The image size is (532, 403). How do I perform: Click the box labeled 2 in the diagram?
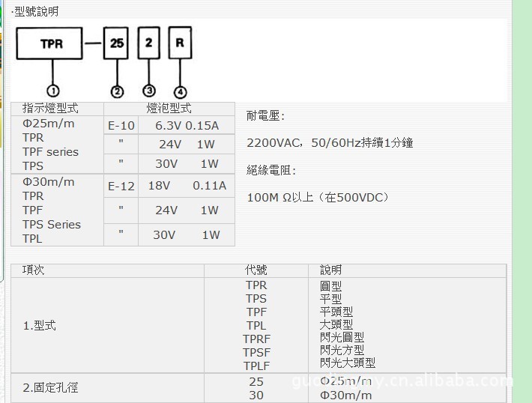tap(149, 43)
